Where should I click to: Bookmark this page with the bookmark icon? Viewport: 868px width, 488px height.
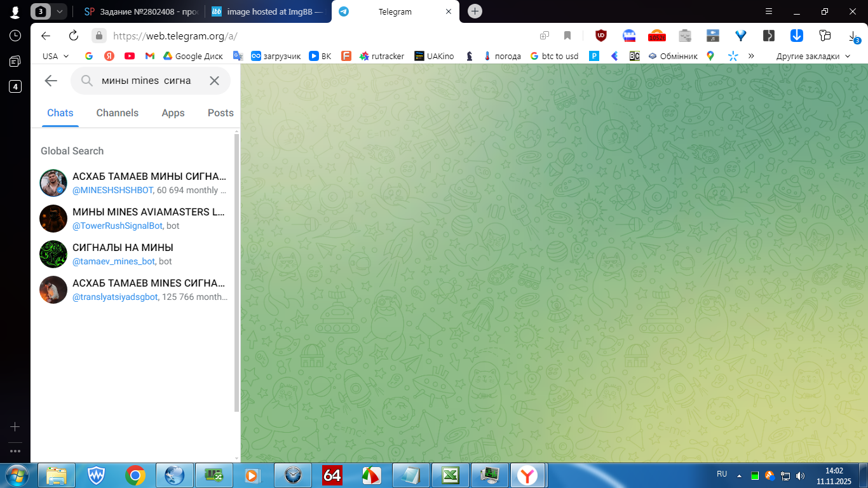(x=567, y=36)
